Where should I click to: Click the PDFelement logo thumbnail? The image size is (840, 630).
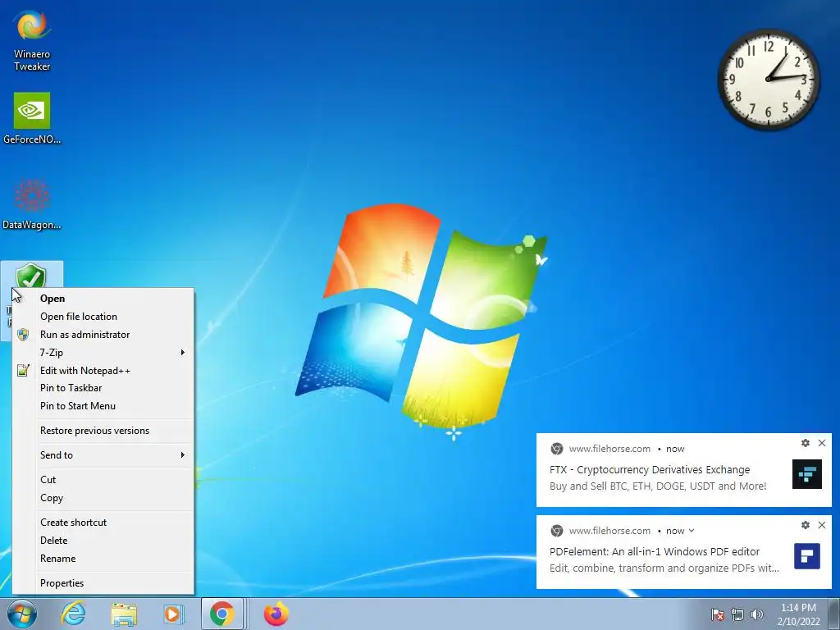(x=807, y=556)
